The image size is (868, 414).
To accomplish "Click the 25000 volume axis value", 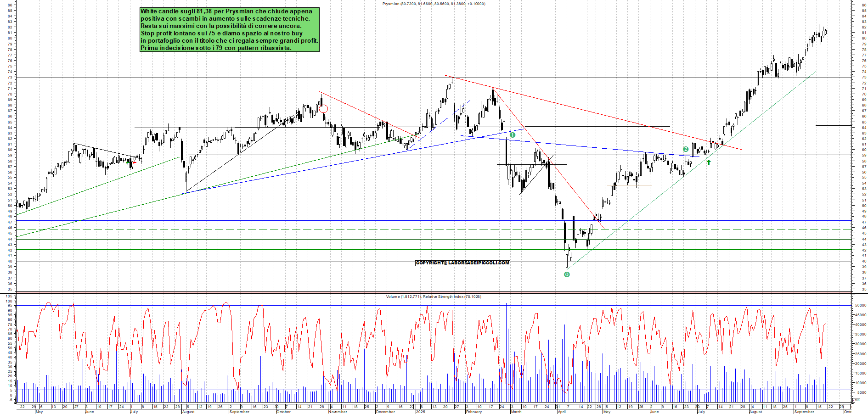I will [x=860, y=354].
